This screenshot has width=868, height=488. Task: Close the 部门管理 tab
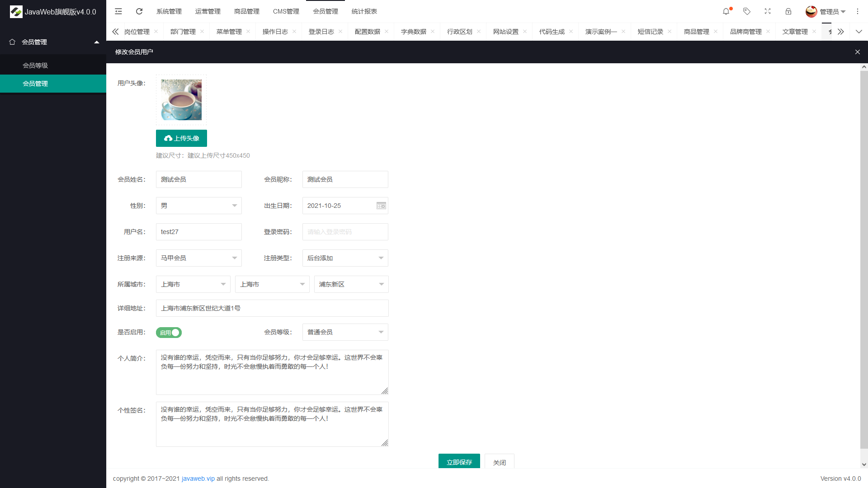[202, 32]
